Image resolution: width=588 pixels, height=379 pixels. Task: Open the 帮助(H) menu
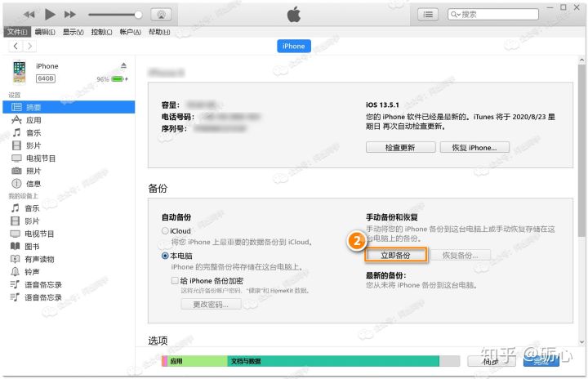coord(159,32)
